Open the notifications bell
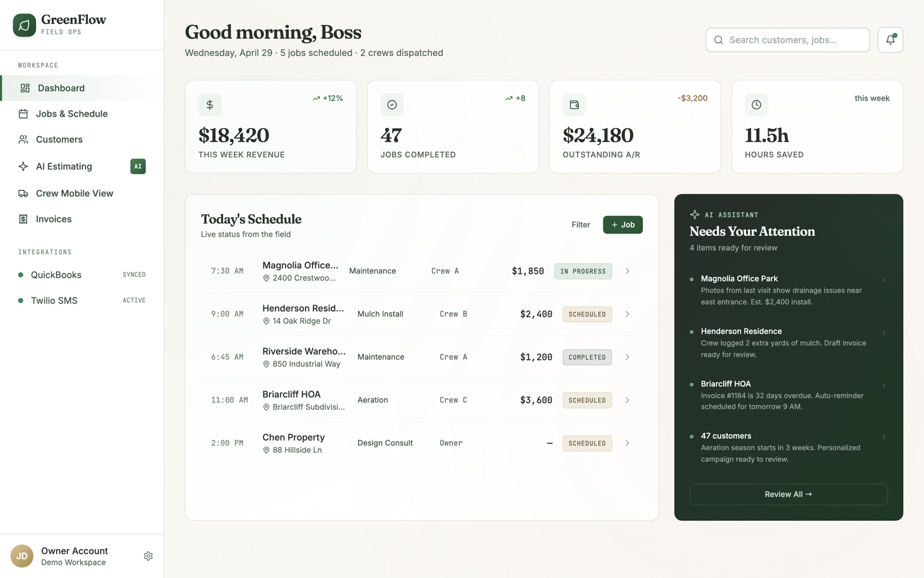This screenshot has height=578, width=924. [x=890, y=40]
